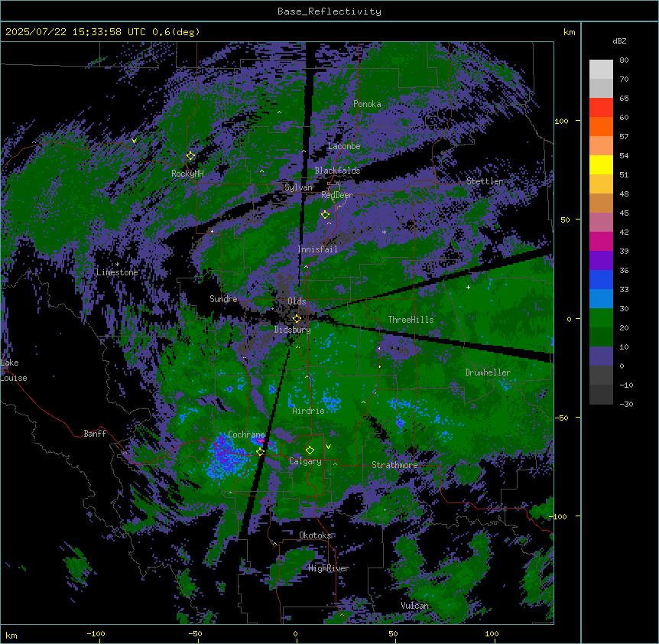Click the blue 36 dBZ legend swatch
Image resolution: width=659 pixels, height=644 pixels.
(x=601, y=279)
